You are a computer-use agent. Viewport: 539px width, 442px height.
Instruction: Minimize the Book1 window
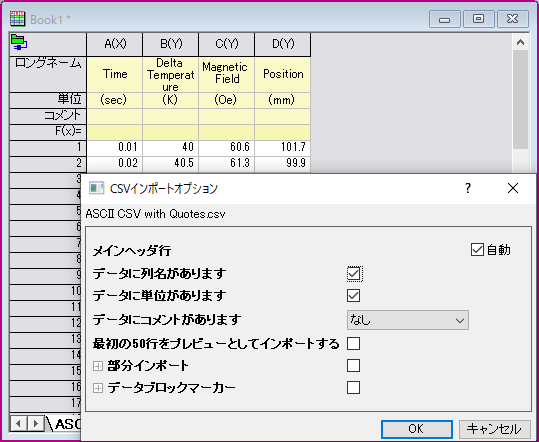(x=444, y=19)
